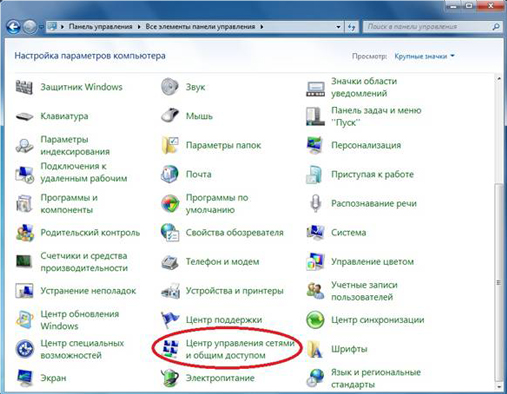
Task: Open the Звук link text
Action: (x=195, y=87)
